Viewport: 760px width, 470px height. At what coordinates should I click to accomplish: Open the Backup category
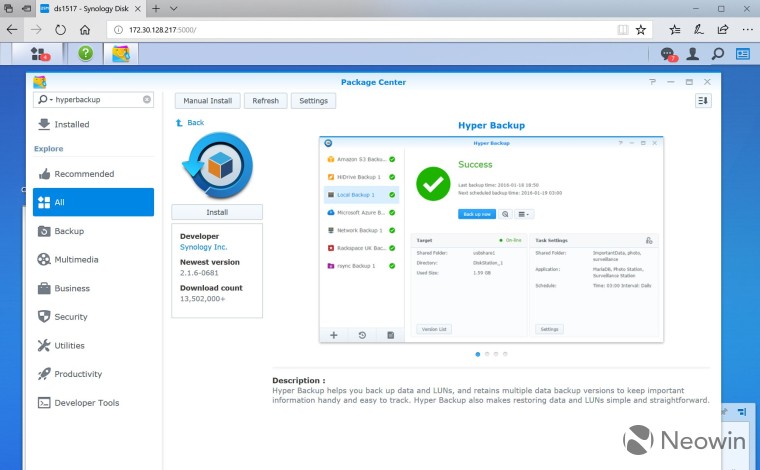[x=93, y=231]
